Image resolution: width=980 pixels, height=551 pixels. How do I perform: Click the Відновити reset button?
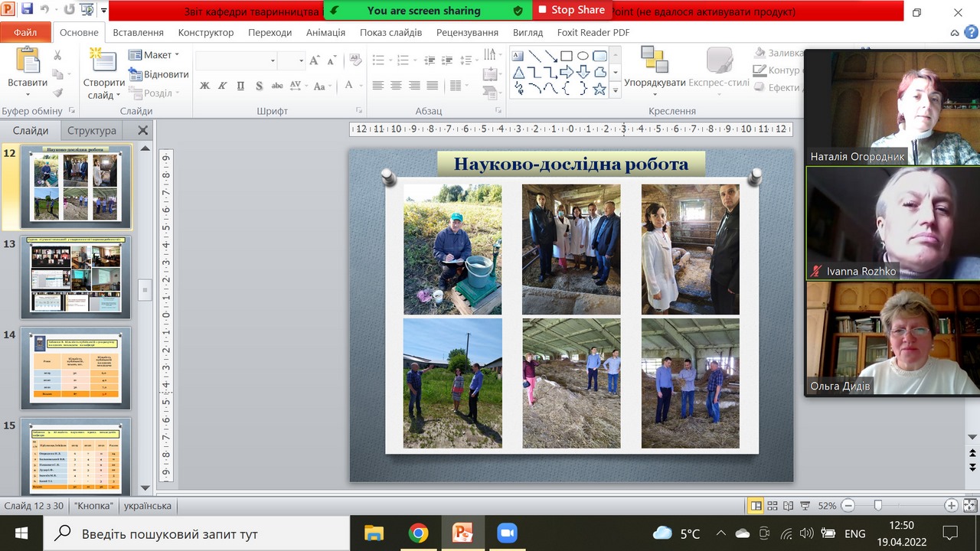(x=159, y=74)
